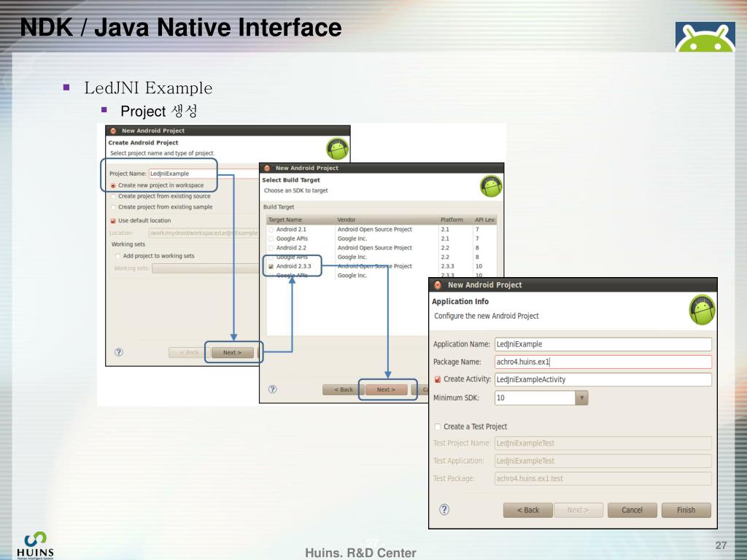Click Cancel in Application Info dialog

(x=632, y=510)
